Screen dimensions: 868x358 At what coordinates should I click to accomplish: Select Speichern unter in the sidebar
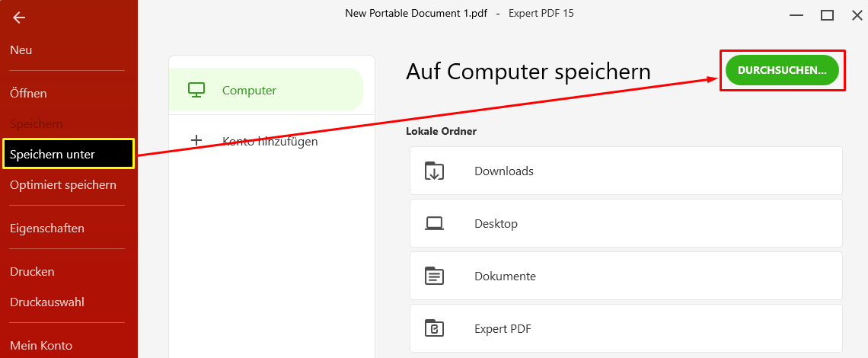[69, 154]
